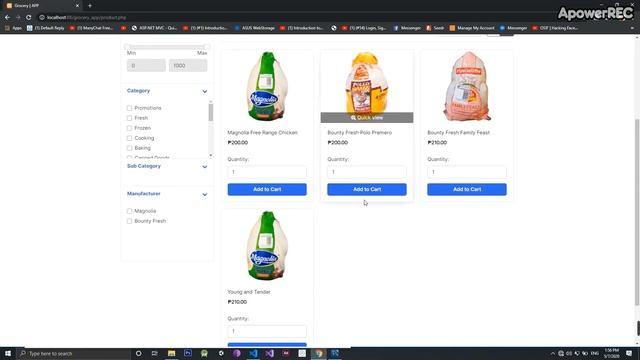Screen dimensions: 640x360
Task: Check the Promotions category checkbox
Action: 129,108
